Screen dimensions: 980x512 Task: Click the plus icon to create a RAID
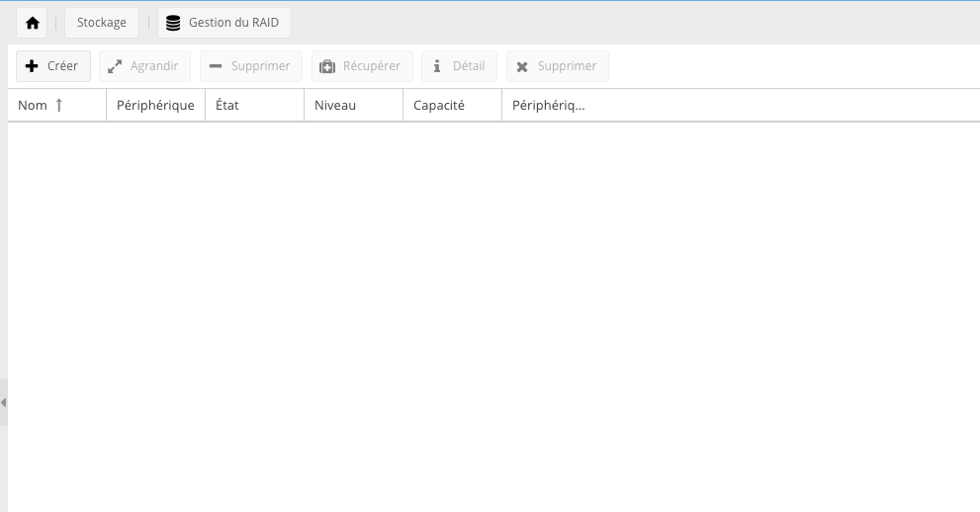click(x=33, y=66)
